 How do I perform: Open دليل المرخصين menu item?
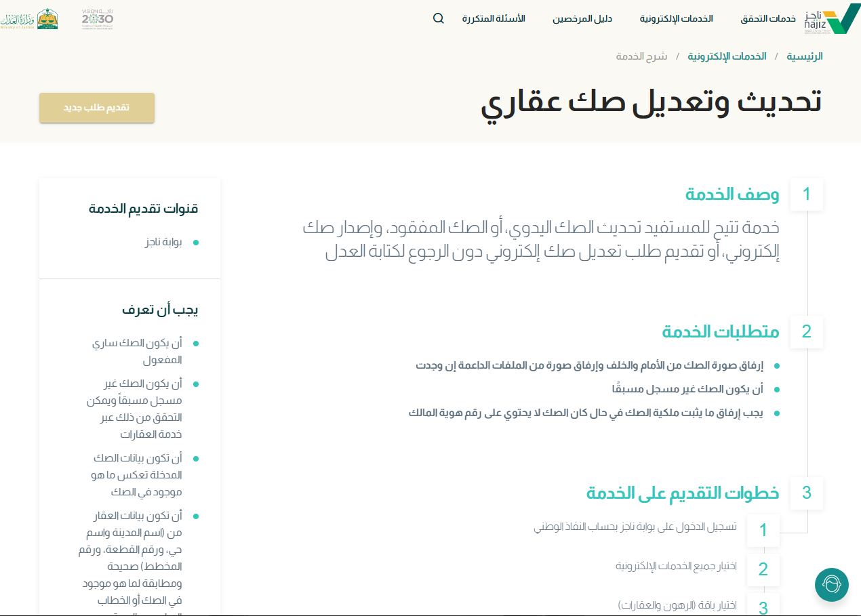tap(582, 18)
